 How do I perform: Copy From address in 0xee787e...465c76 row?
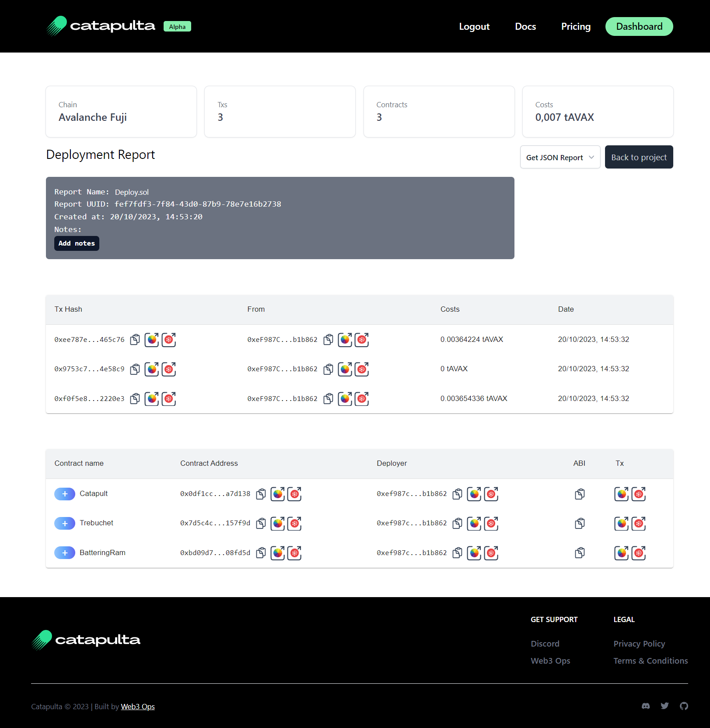328,340
